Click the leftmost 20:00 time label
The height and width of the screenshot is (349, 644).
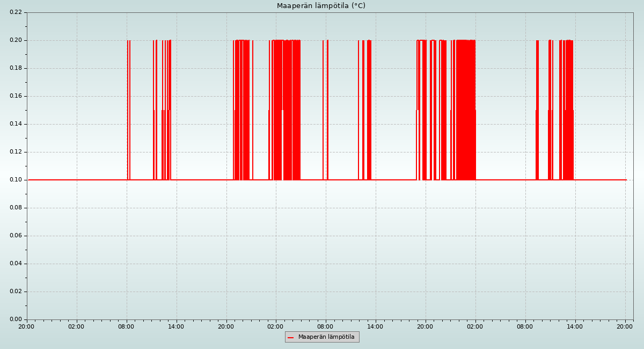[x=26, y=326]
